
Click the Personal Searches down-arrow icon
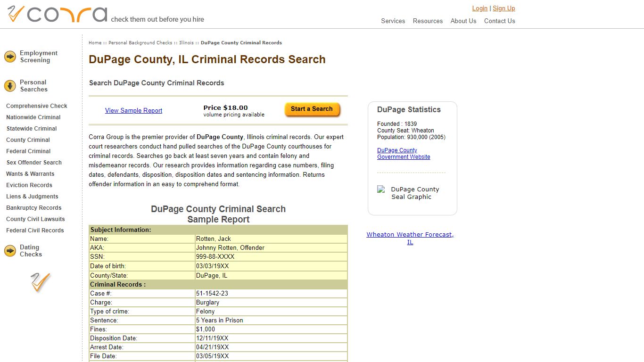coord(10,86)
